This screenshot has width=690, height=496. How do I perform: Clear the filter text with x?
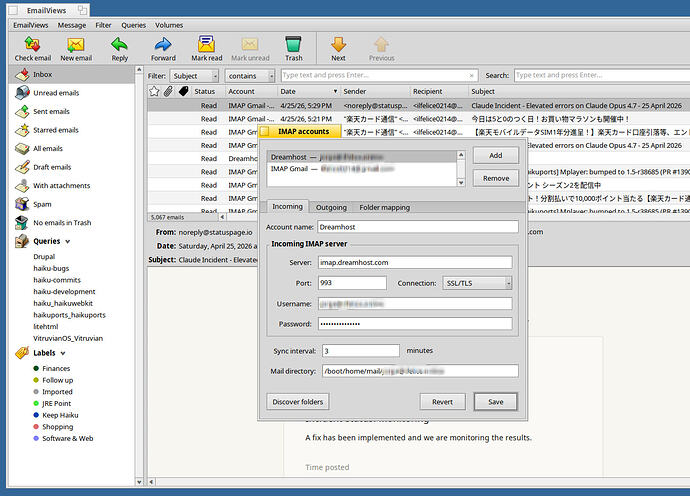point(471,76)
